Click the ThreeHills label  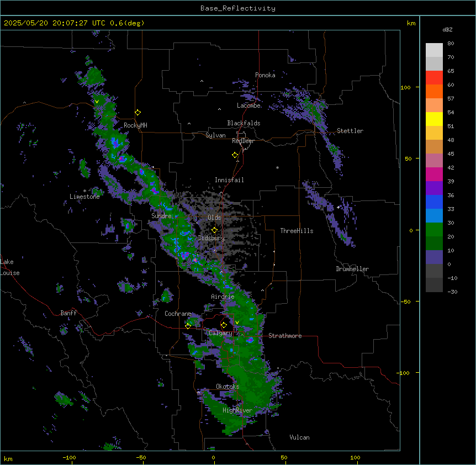tap(297, 231)
